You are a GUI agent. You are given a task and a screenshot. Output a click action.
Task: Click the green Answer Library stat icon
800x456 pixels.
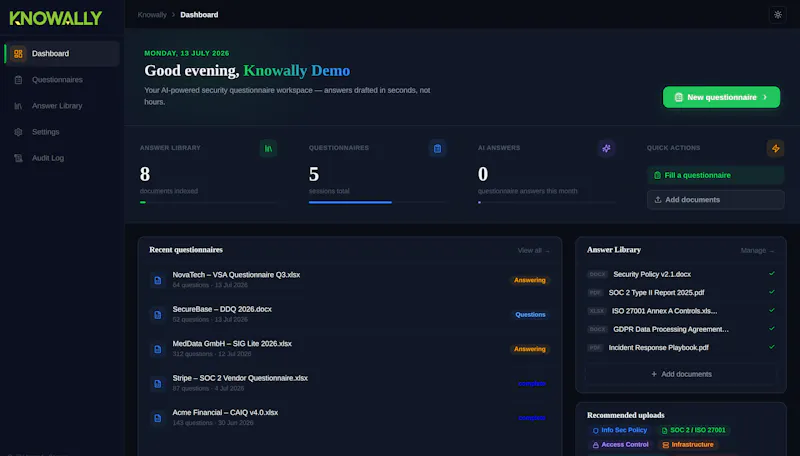pos(268,148)
